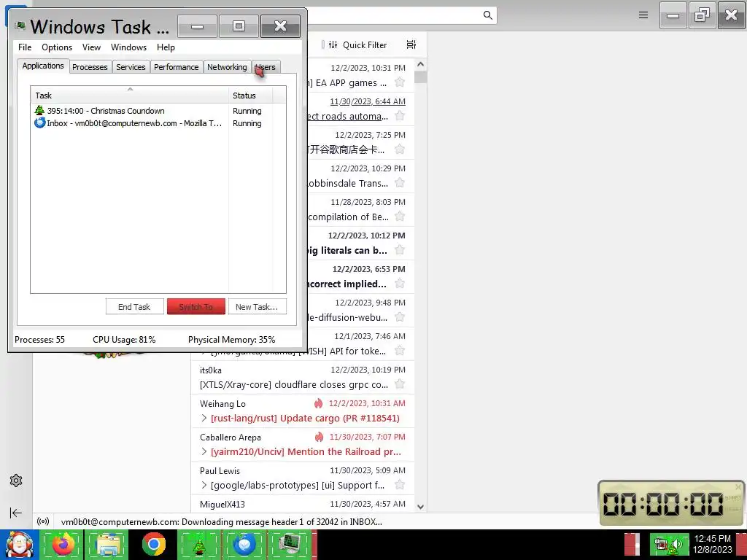Screen dimensions: 747x560
Task: Click the volume speaker tray icon
Action: tap(677, 544)
